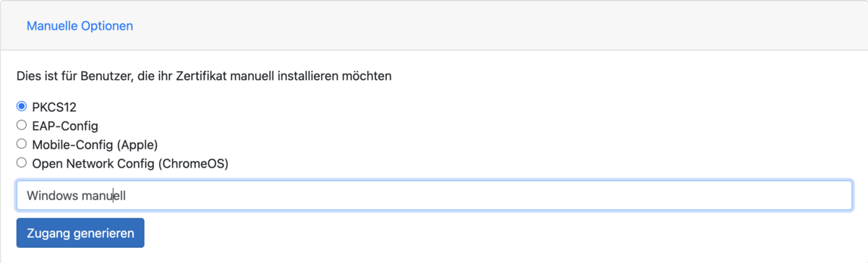Click the Zugang generieren button
The height and width of the screenshot is (263, 868).
click(80, 233)
